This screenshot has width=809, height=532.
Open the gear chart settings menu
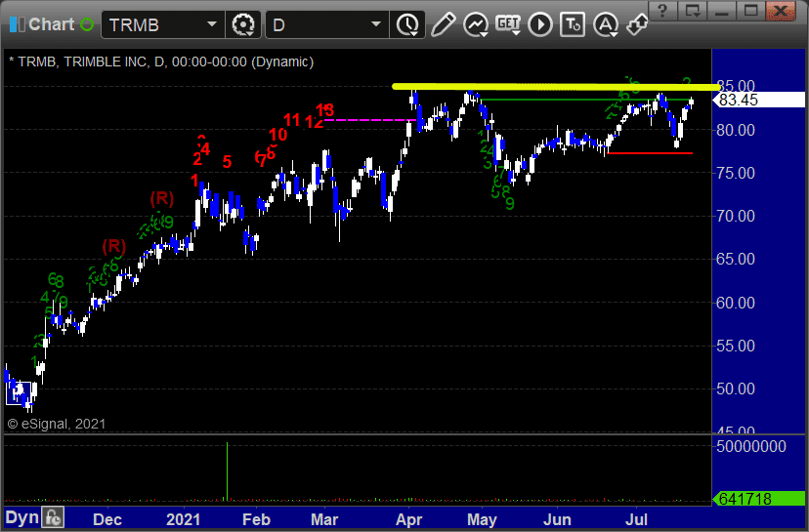(x=243, y=24)
